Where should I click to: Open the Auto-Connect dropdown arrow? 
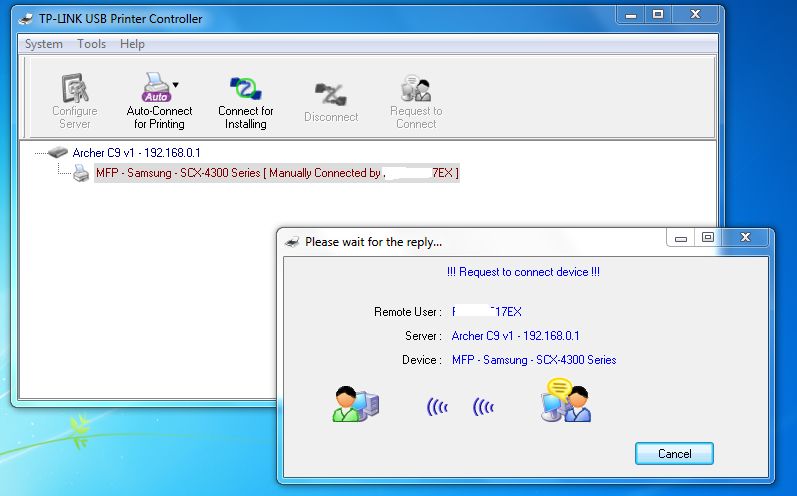tap(175, 85)
